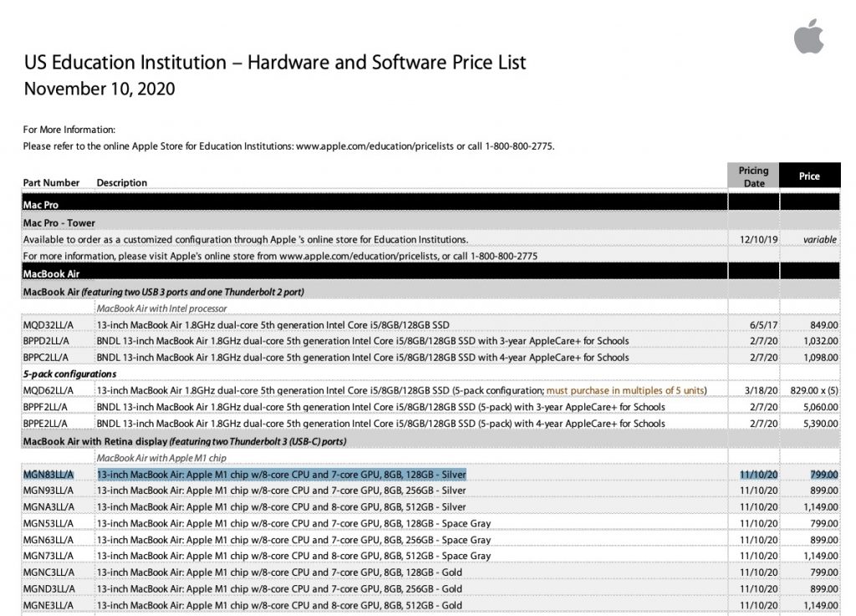
Task: Click the Apple logo in the corner
Action: click(x=809, y=36)
